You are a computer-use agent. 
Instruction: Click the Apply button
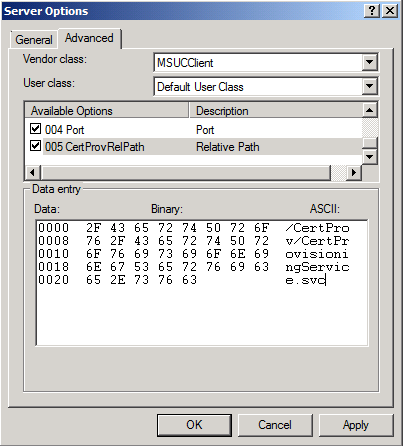pyautogui.click(x=356, y=425)
